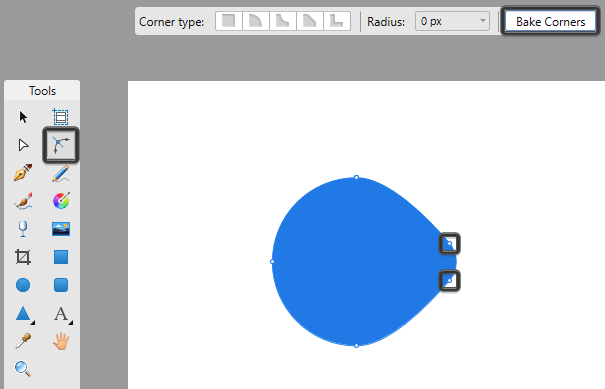Select the lower right corner node
The height and width of the screenshot is (389, 605).
[x=450, y=281]
